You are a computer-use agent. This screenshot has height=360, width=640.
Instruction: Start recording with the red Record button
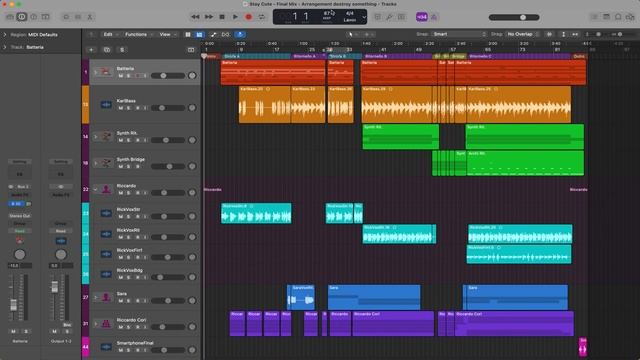pos(248,17)
